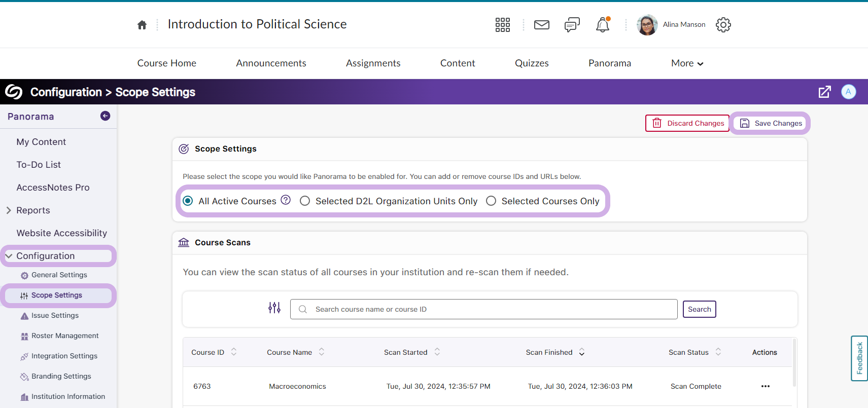Collapse the Configuration section in sidebar

(9, 256)
